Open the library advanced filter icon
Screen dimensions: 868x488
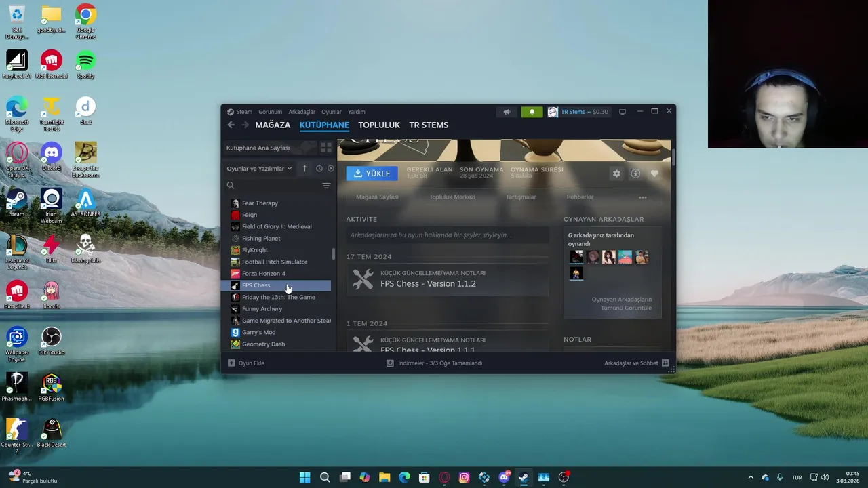(x=326, y=185)
